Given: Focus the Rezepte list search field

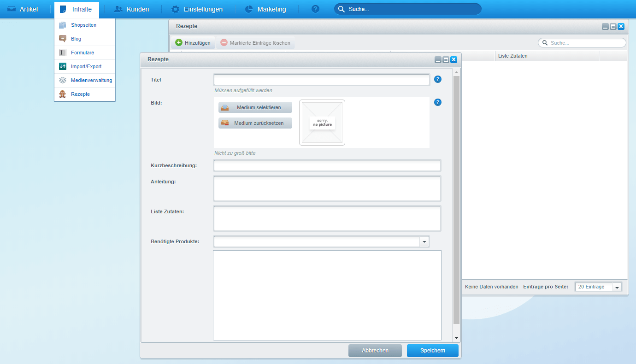Looking at the screenshot, I should point(582,43).
